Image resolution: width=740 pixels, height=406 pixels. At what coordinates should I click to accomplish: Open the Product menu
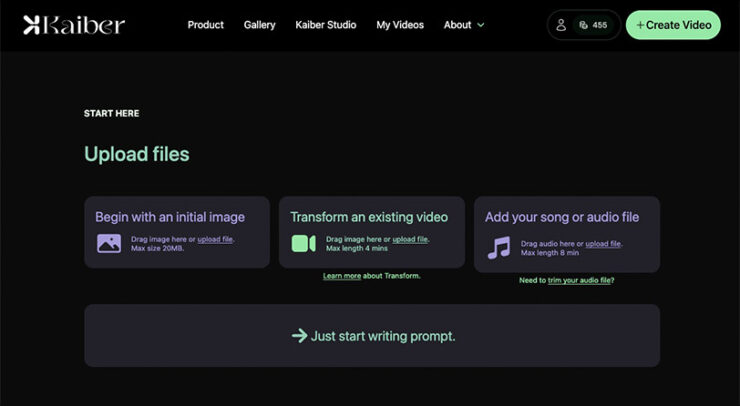coord(206,25)
